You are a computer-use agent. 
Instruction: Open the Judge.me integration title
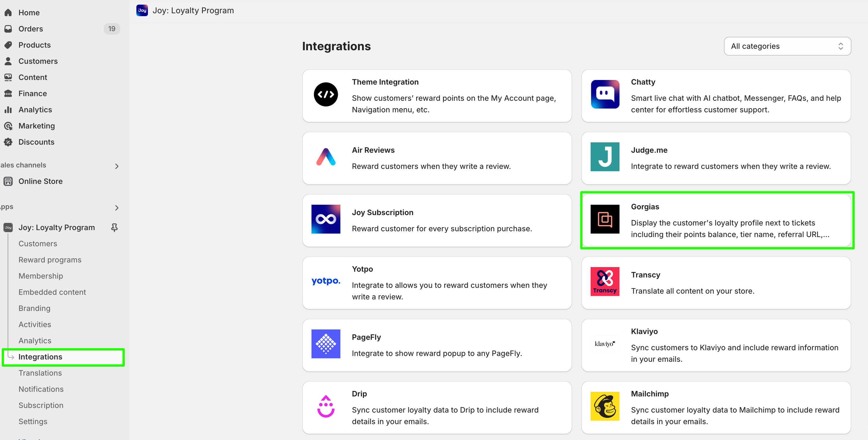649,150
